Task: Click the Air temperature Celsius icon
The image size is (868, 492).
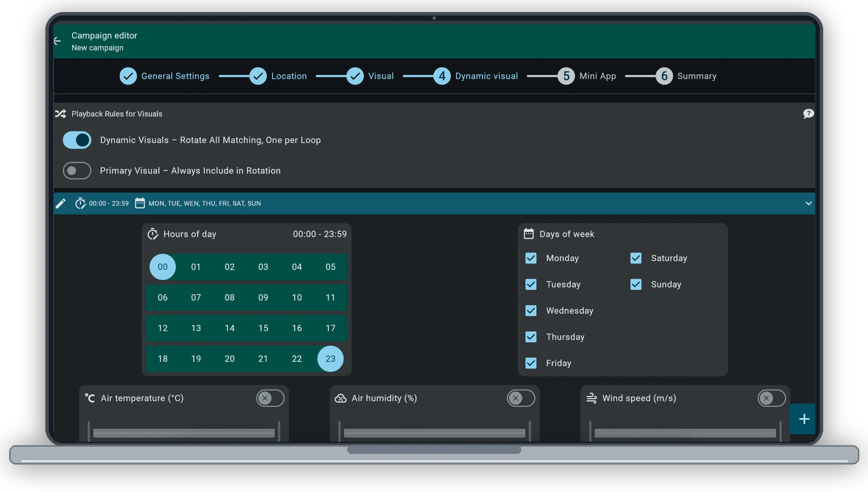Action: tap(90, 398)
